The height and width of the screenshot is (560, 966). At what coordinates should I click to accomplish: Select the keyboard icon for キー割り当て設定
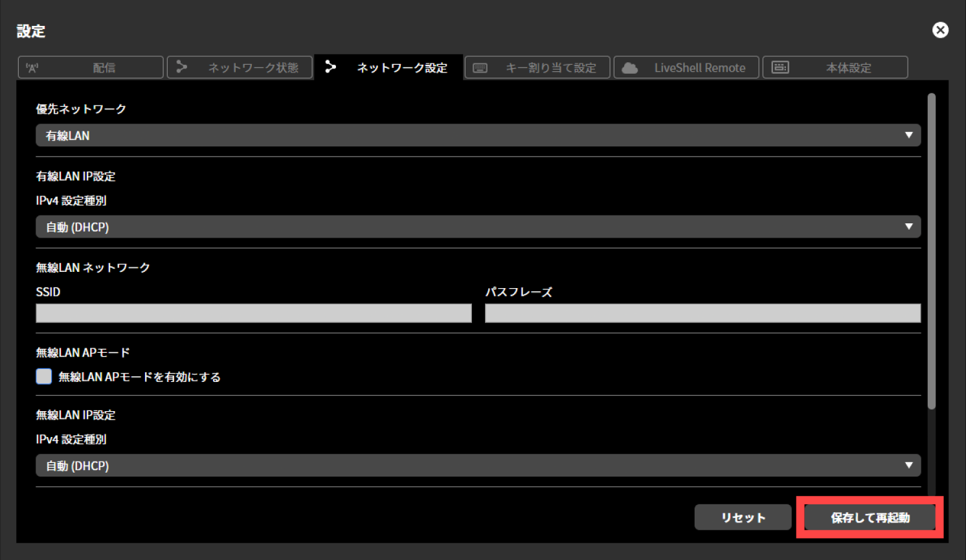[x=480, y=67]
